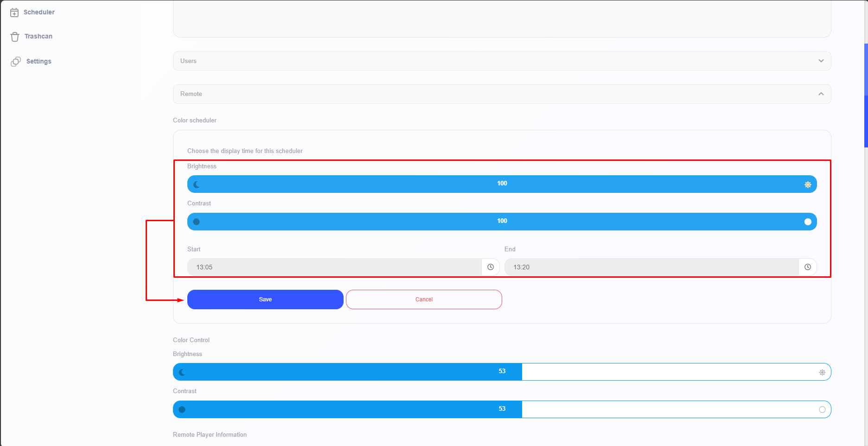Click the Start time clock icon
868x446 pixels.
pyautogui.click(x=491, y=267)
